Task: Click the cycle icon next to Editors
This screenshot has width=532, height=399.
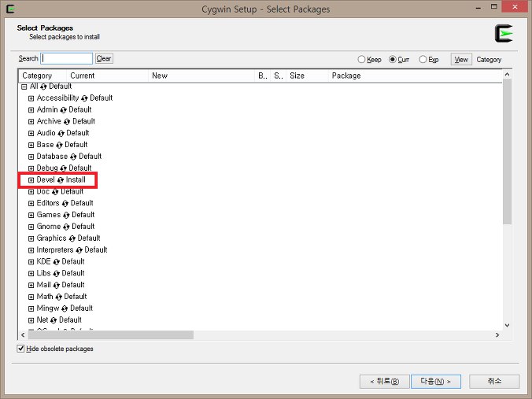Action: pyautogui.click(x=65, y=204)
